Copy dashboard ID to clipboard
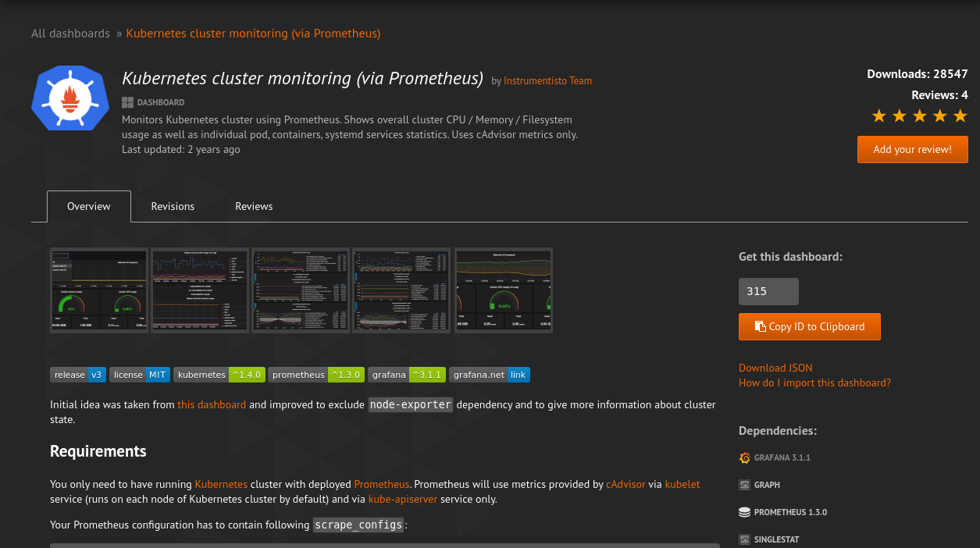The image size is (980, 548). tap(809, 327)
